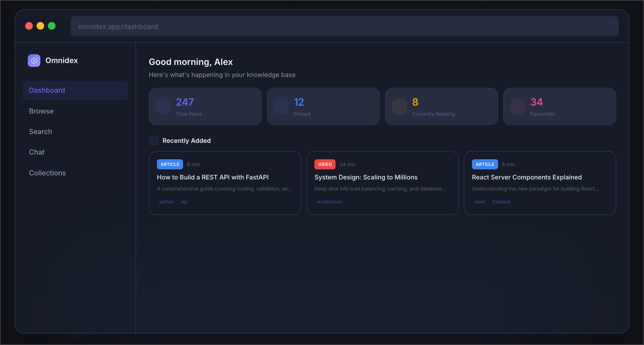The height and width of the screenshot is (345, 644).
Task: Open the Chat section
Action: point(37,152)
